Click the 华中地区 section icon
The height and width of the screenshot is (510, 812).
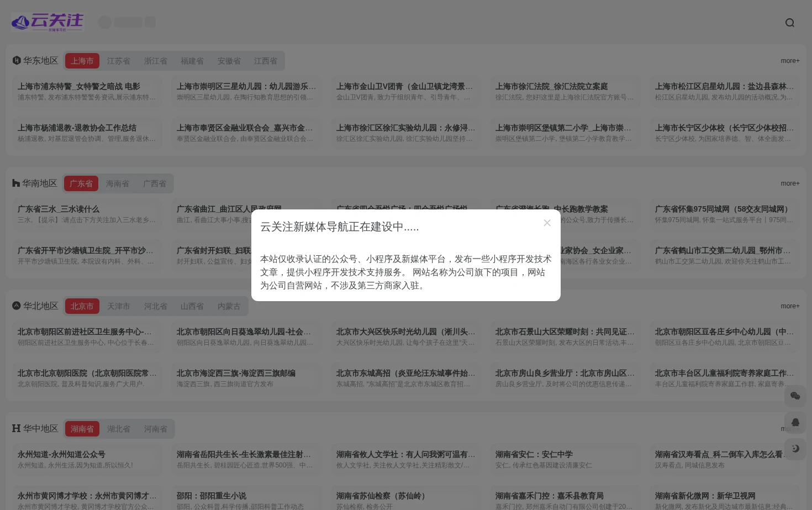pyautogui.click(x=17, y=428)
